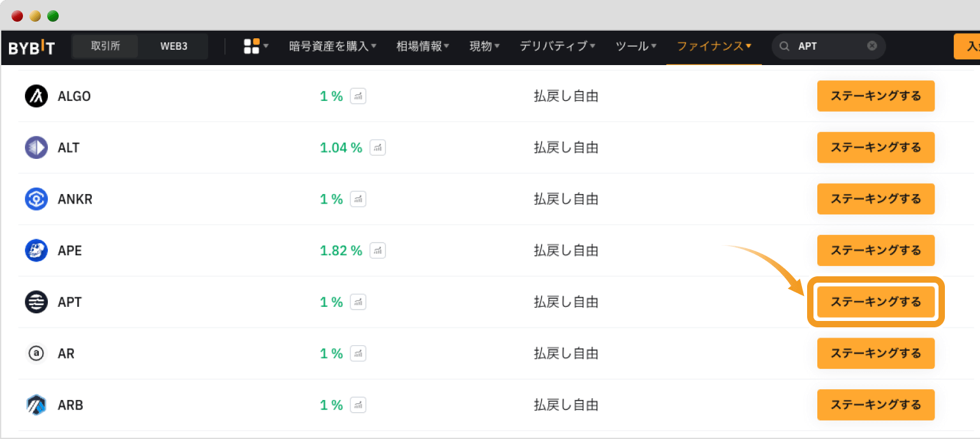980x439 pixels.
Task: Expand the 暗号資産を購入 dropdown menu
Action: (x=332, y=46)
